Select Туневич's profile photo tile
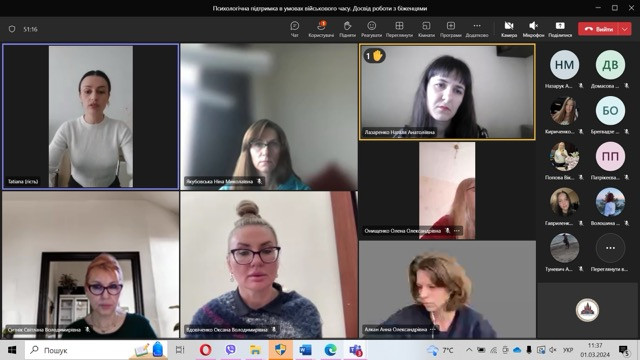This screenshot has width=640, height=360. (564, 248)
